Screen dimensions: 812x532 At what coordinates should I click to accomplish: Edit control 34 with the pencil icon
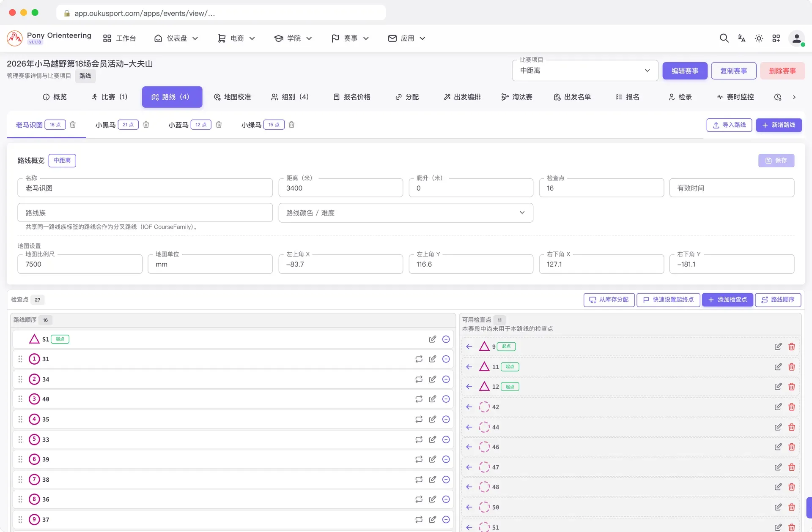click(432, 379)
